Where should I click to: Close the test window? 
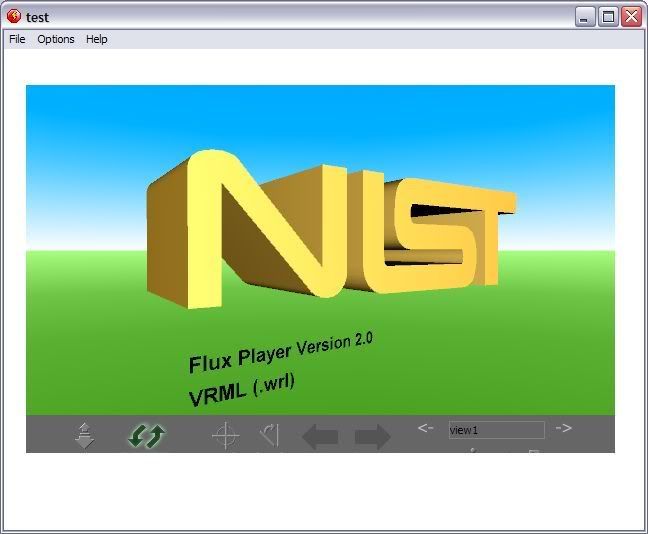(630, 16)
